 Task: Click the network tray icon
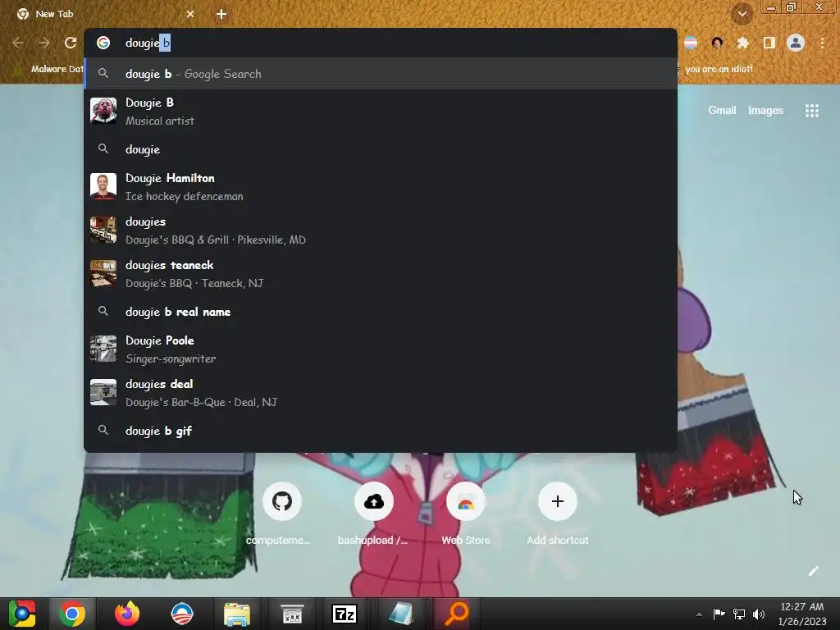click(739, 614)
